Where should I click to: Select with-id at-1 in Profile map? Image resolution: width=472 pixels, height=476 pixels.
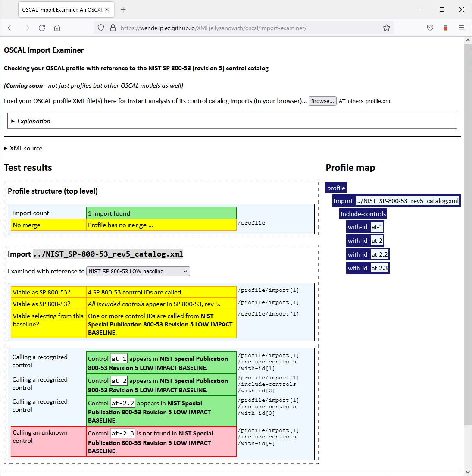coord(366,227)
